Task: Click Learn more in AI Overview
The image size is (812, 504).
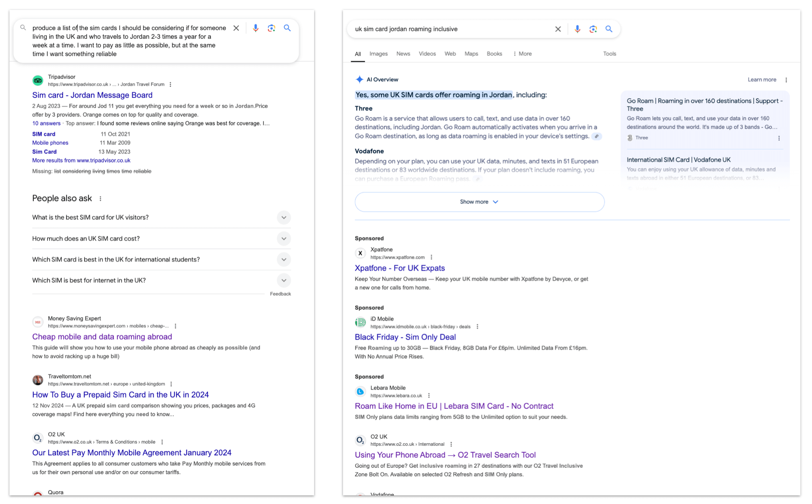Action: [762, 80]
